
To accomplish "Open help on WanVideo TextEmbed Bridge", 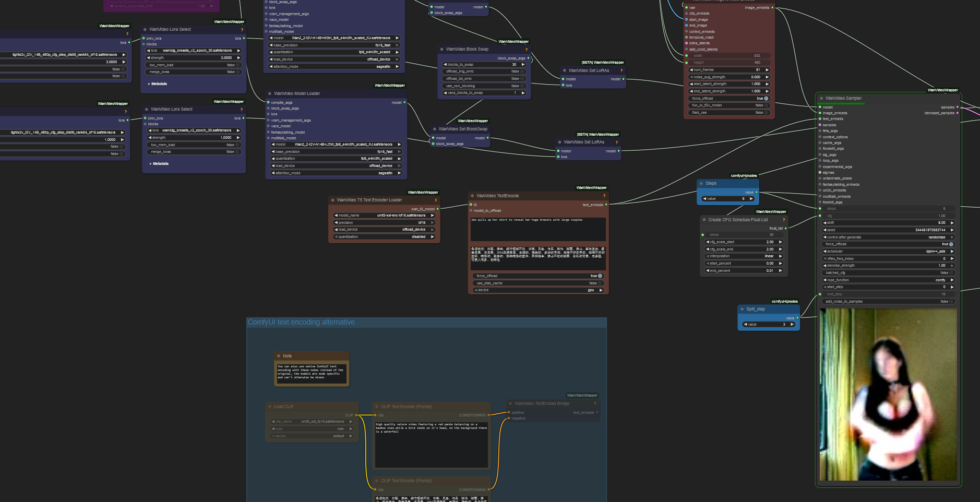I will pyautogui.click(x=595, y=403).
